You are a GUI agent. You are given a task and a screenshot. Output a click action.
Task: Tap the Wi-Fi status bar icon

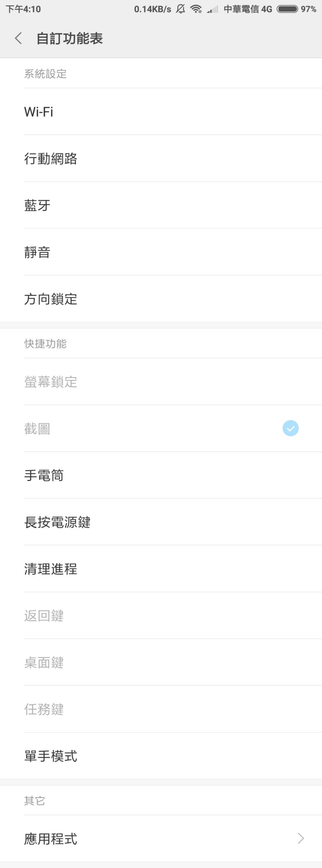click(x=196, y=9)
